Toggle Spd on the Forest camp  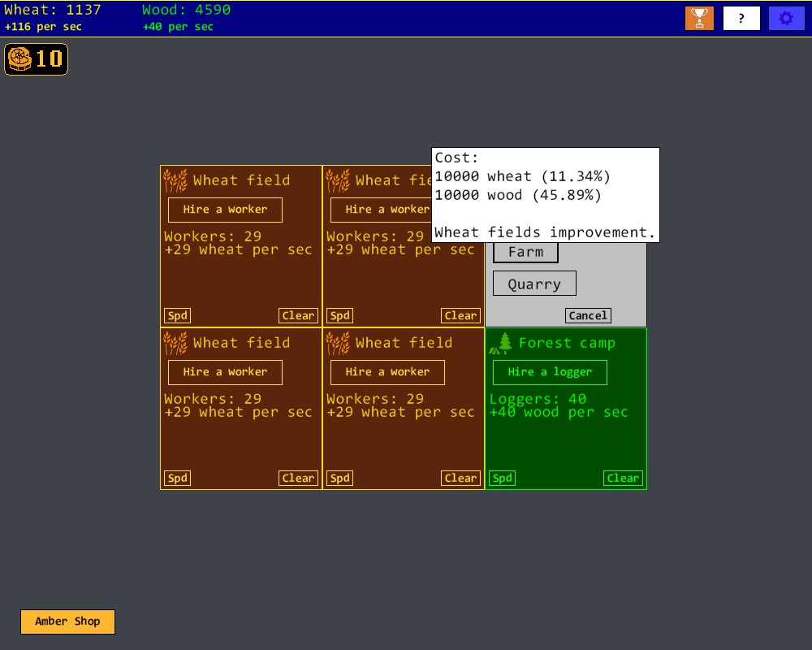(x=502, y=478)
